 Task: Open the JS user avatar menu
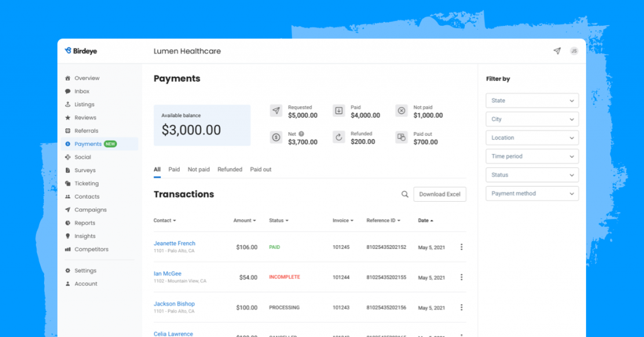click(574, 51)
